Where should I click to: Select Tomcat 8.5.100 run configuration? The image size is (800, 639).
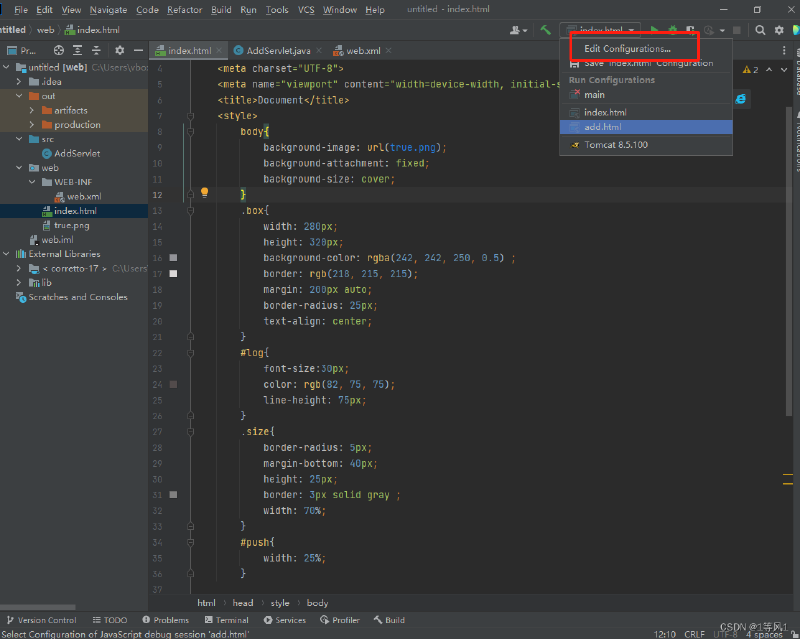(646, 145)
